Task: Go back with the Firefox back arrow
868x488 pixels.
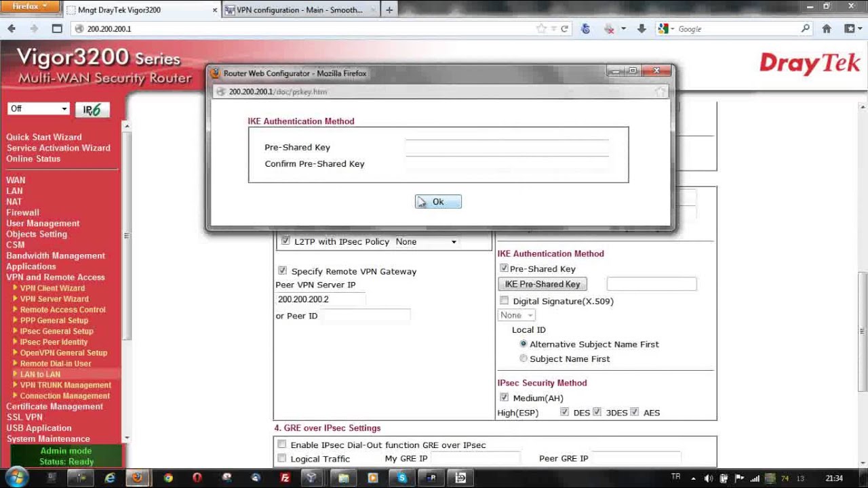Action: pyautogui.click(x=12, y=28)
